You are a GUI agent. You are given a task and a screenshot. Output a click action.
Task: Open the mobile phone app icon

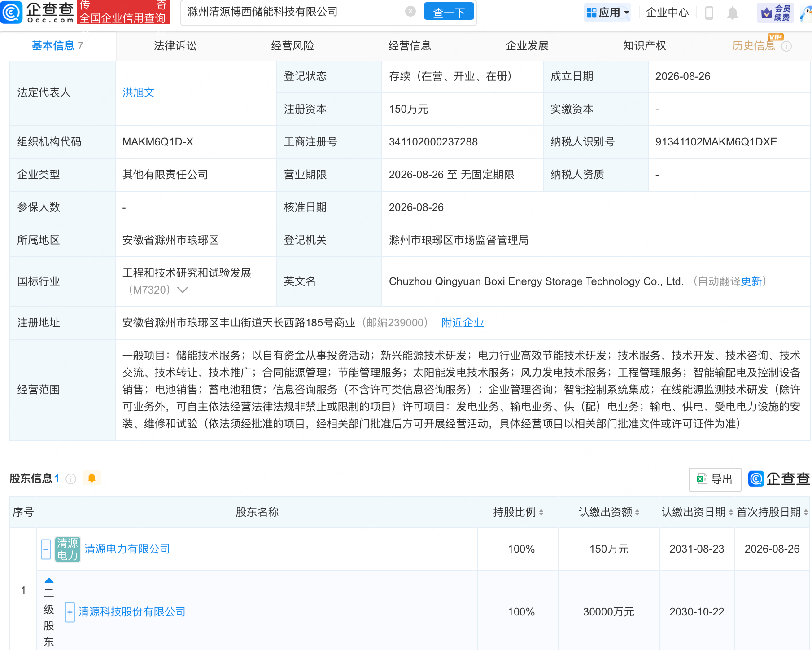click(709, 13)
